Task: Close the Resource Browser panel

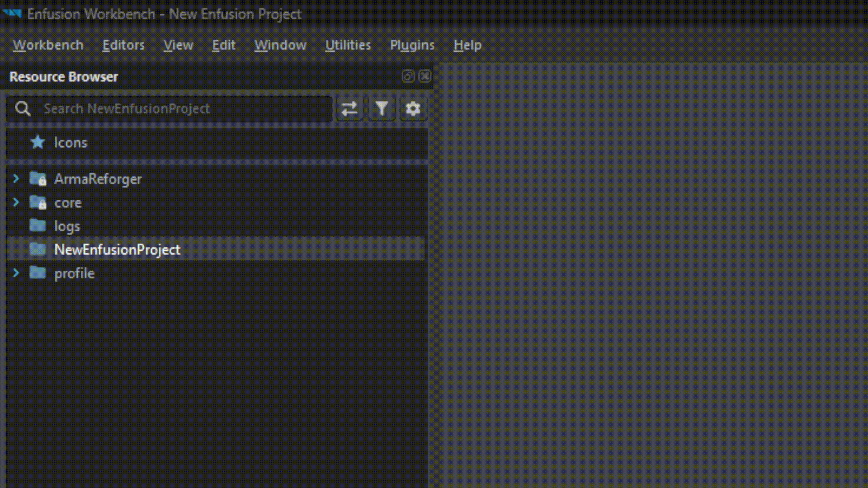Action: [x=425, y=76]
